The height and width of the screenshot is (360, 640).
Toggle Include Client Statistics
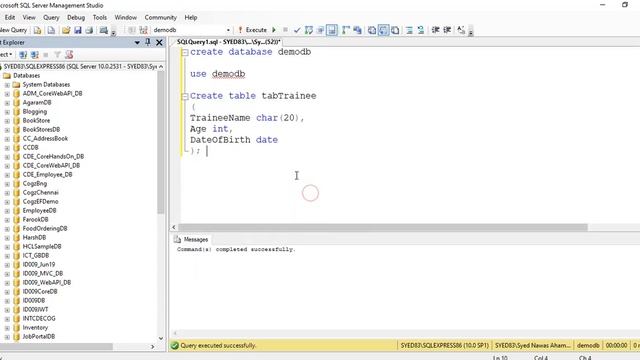click(358, 30)
